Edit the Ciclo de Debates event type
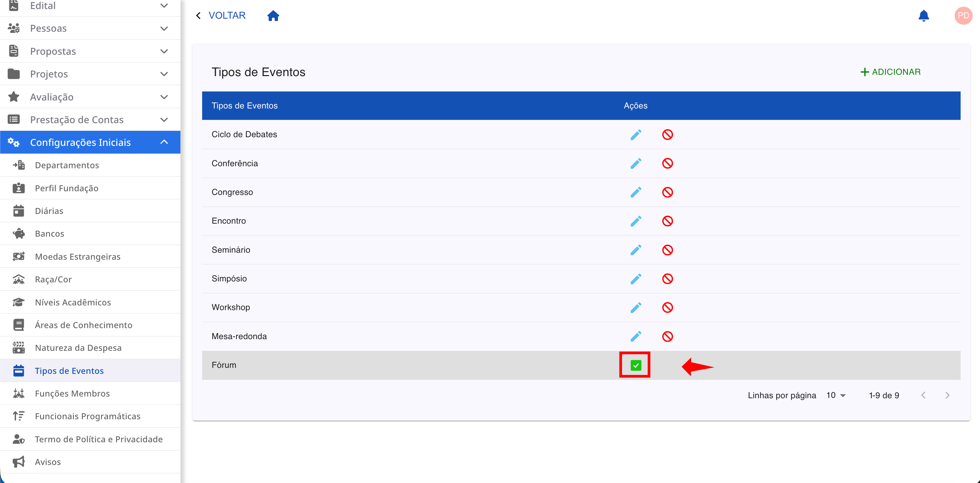980x483 pixels. click(636, 135)
